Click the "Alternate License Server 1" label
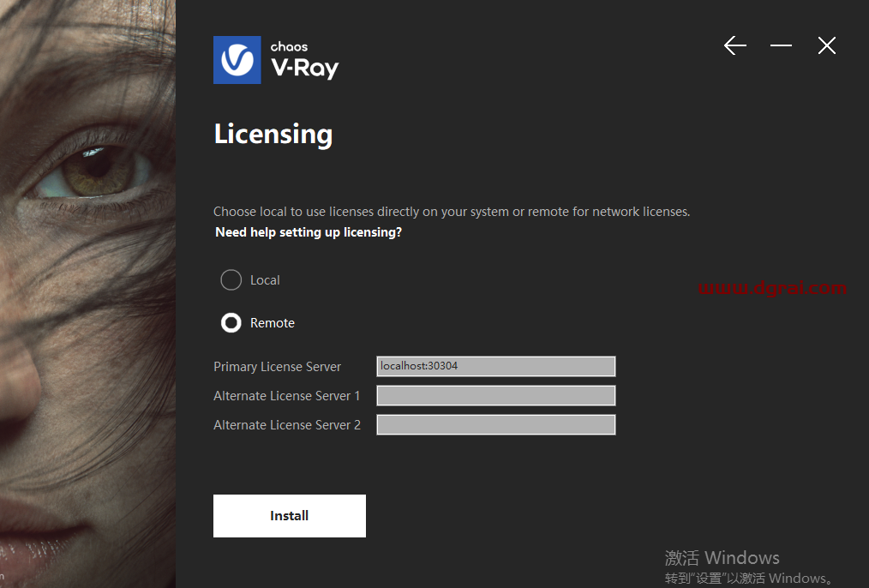869x588 pixels. coord(286,396)
